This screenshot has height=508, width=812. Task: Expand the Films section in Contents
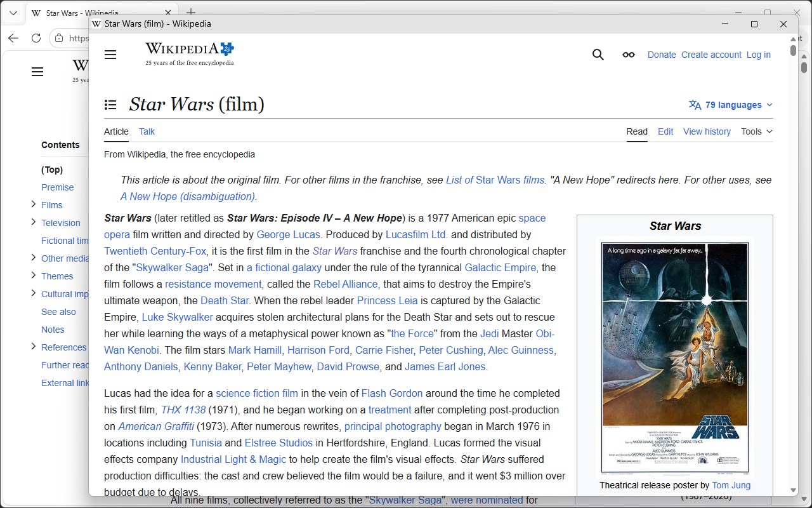(x=33, y=204)
